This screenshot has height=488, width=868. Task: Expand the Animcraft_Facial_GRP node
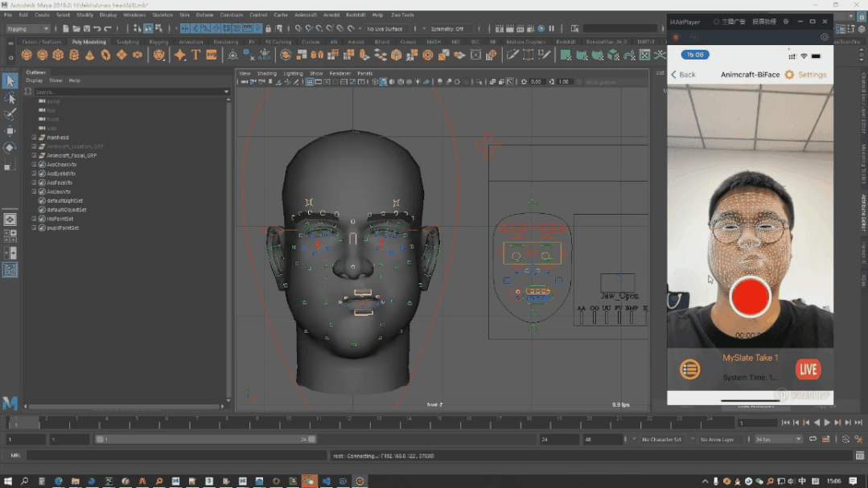[34, 155]
